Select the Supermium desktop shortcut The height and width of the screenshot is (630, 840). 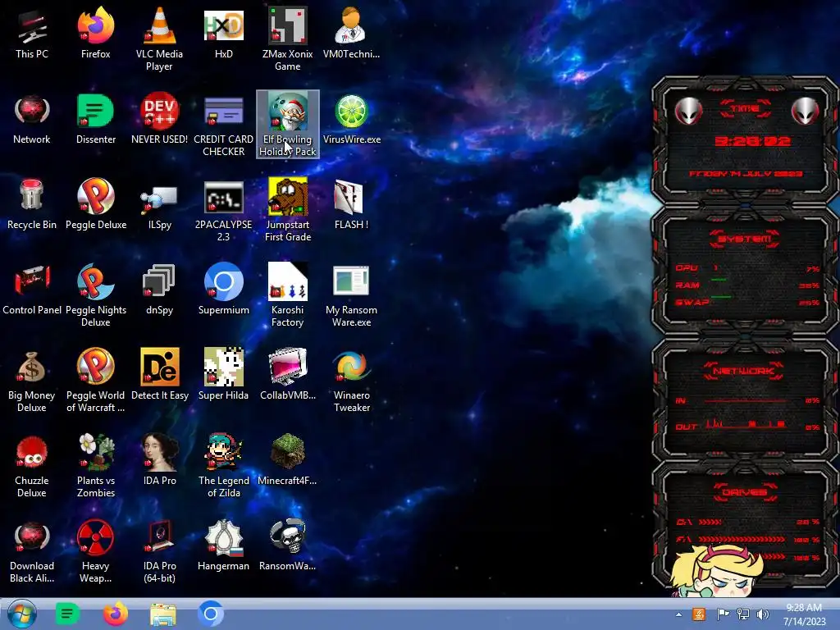(x=223, y=290)
